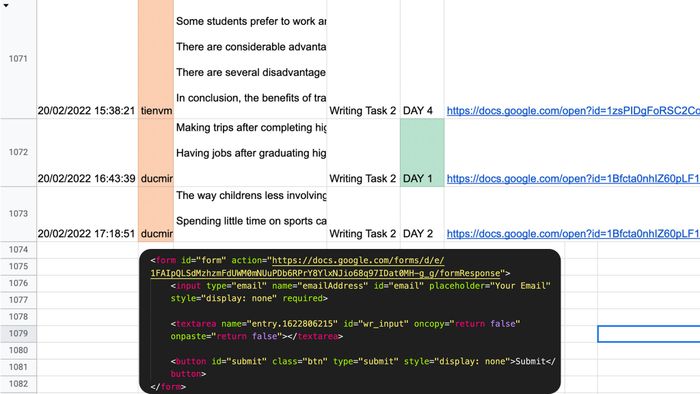Click the textarea line in the code snippet
The width and height of the screenshot is (700, 394).
346,330
